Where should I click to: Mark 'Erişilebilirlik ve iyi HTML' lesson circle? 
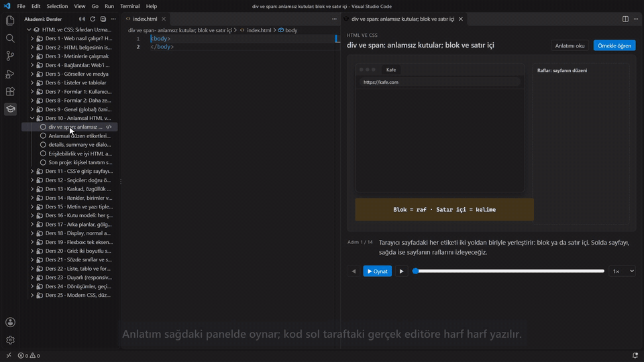pyautogui.click(x=43, y=154)
